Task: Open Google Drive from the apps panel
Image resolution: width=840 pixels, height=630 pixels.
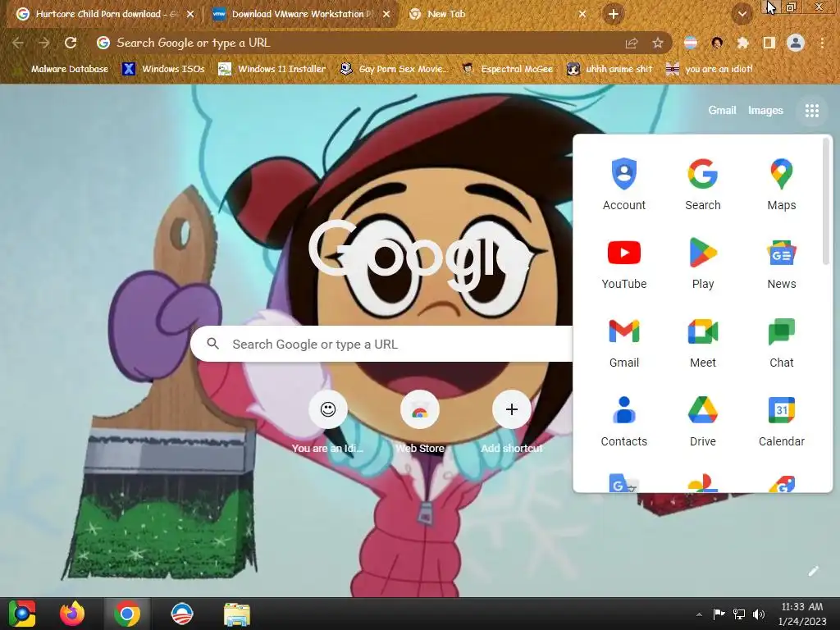Action: pyautogui.click(x=703, y=421)
